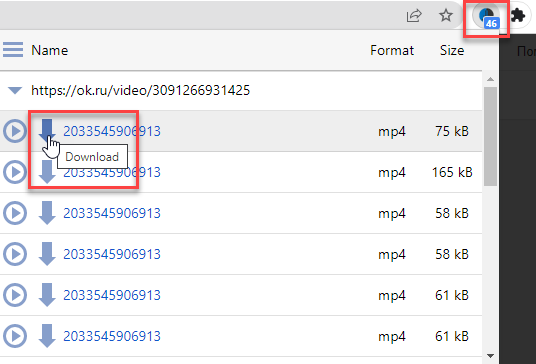Share this page using the share icon

(x=414, y=16)
